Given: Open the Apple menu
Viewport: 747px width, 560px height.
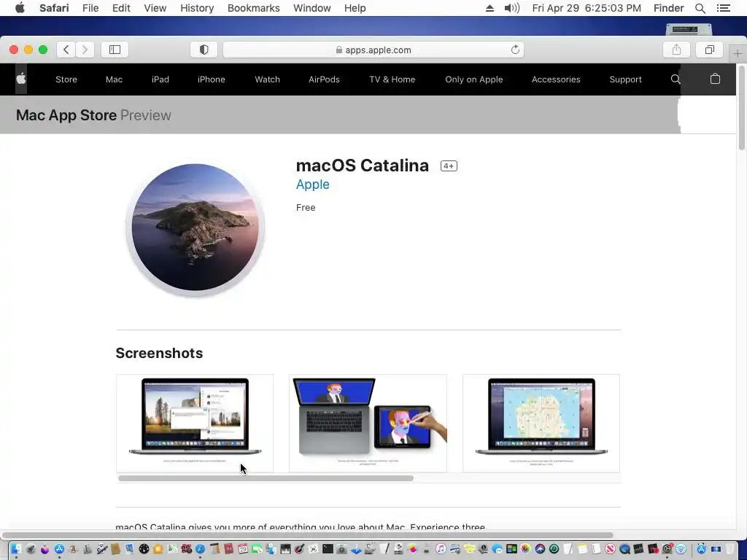Looking at the screenshot, I should 20,8.
